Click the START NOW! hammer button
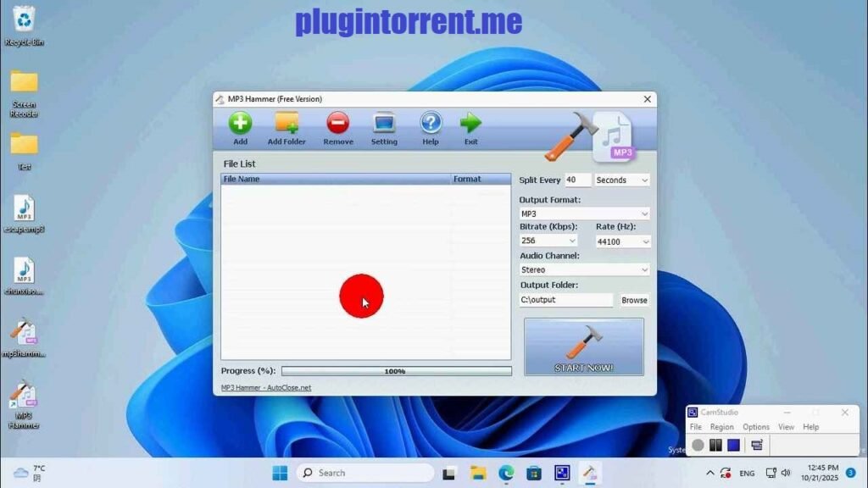Viewport: 868px width, 488px height. tap(583, 347)
